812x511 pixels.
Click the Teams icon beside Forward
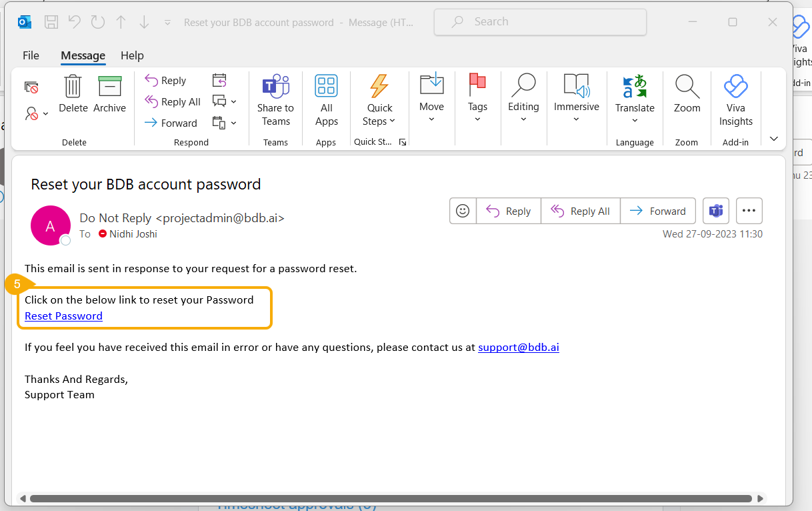click(716, 211)
